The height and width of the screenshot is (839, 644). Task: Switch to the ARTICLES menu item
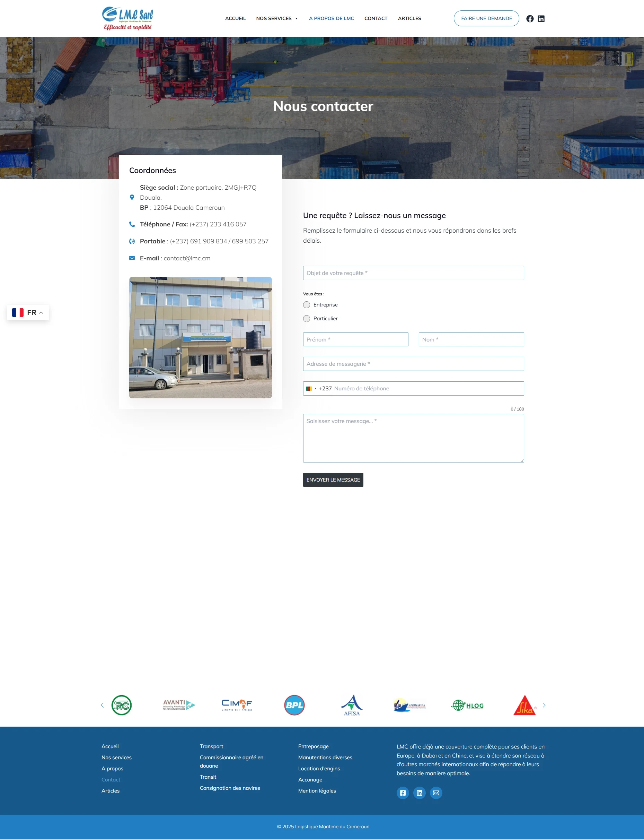click(409, 18)
